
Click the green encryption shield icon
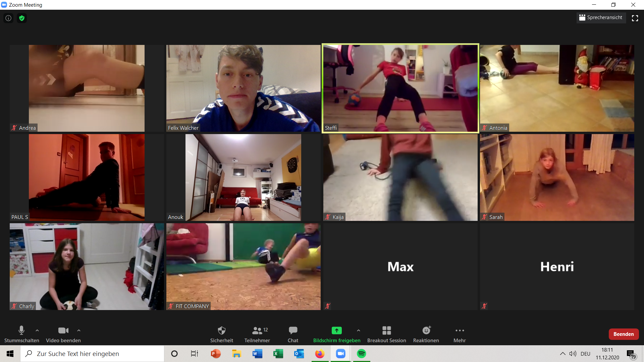[22, 18]
